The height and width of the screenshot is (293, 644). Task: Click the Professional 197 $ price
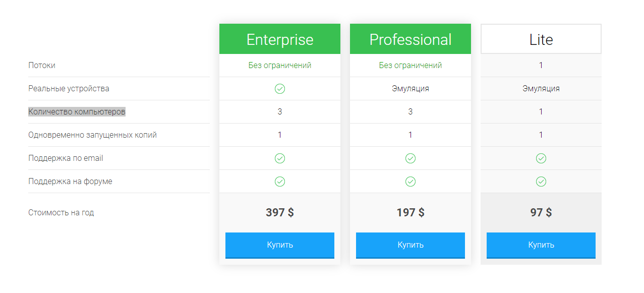(x=411, y=213)
